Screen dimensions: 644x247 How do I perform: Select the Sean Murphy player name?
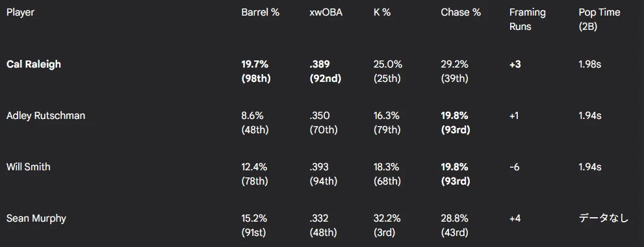click(36, 218)
